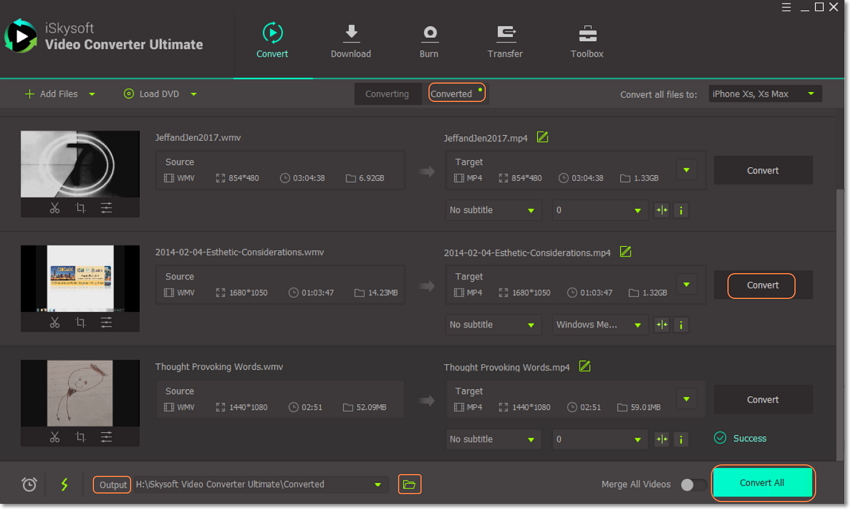Open the output folder icon
Screen dimensions: 850x509
[x=409, y=484]
